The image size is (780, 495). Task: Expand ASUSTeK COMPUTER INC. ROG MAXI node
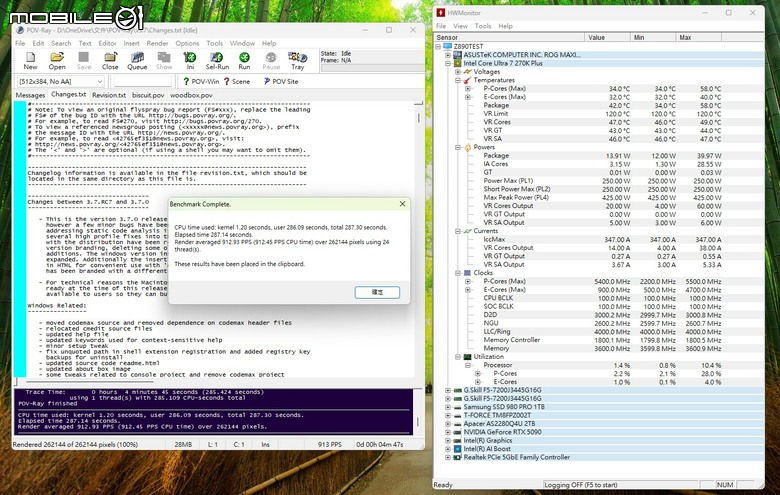[448, 55]
